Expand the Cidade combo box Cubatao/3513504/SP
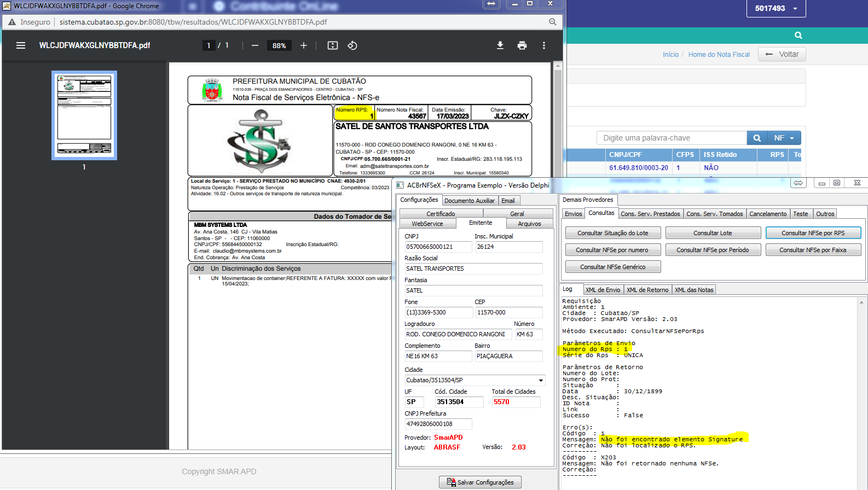Viewport: 868px width, 490px height. 541,380
